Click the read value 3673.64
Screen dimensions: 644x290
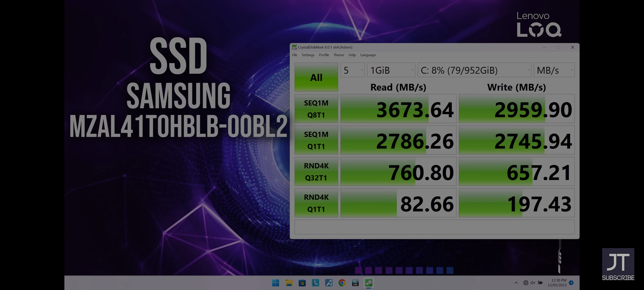[398, 109]
